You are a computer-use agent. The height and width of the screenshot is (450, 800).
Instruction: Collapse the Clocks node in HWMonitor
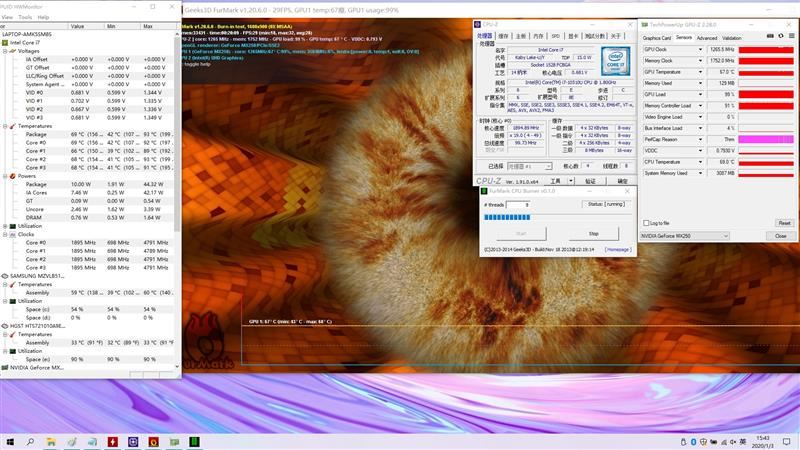[6, 234]
